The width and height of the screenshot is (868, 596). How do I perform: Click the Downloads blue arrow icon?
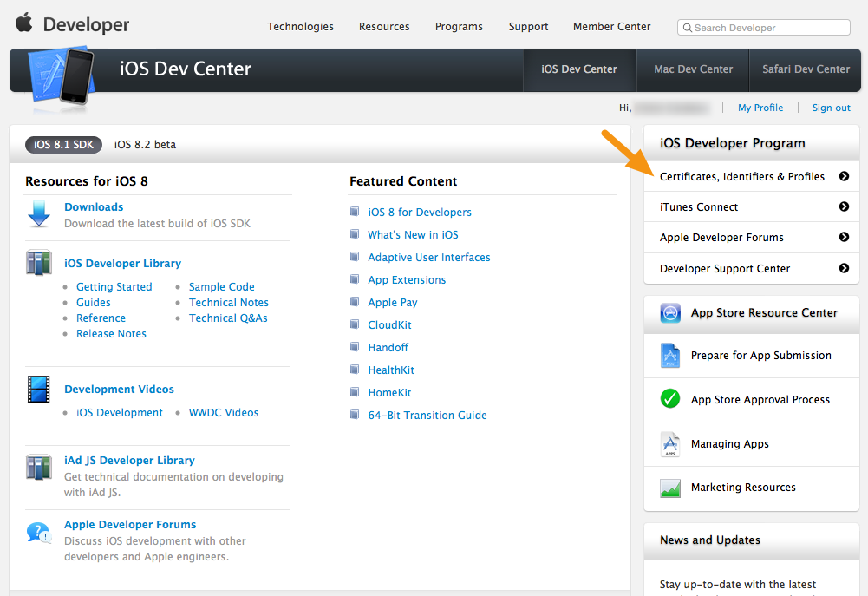pyautogui.click(x=39, y=213)
